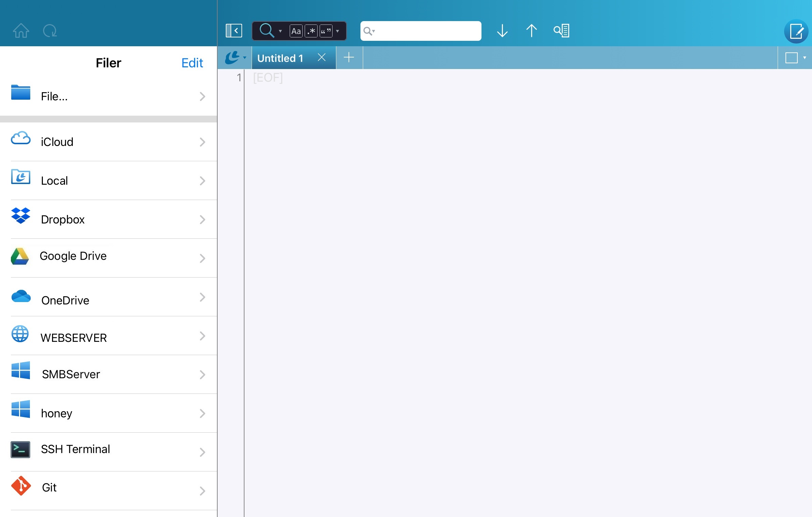Tap Edit to manage file connections
812x517 pixels.
point(192,63)
